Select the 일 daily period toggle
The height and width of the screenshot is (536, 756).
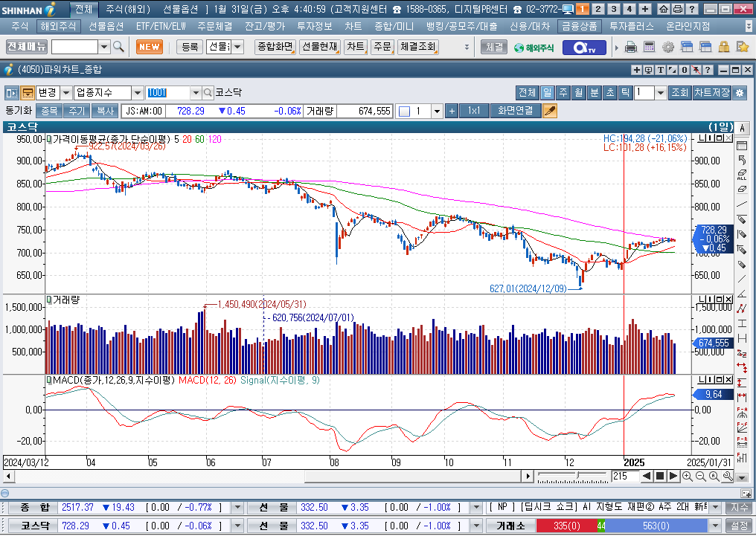point(547,92)
